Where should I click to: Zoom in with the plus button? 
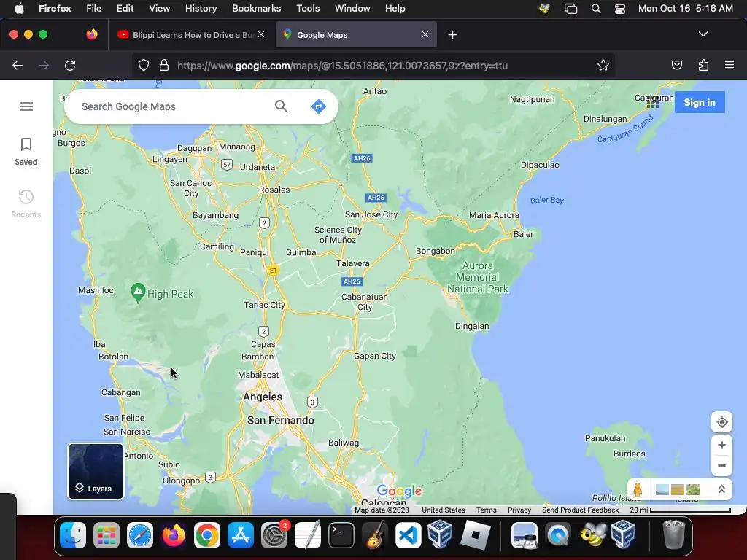721,446
